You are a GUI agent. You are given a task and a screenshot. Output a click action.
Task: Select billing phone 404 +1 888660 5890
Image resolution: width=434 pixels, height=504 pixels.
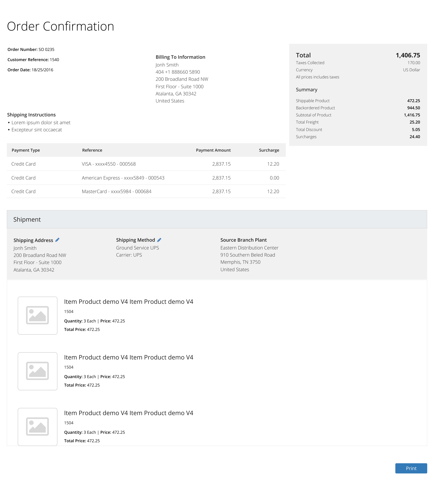(178, 72)
